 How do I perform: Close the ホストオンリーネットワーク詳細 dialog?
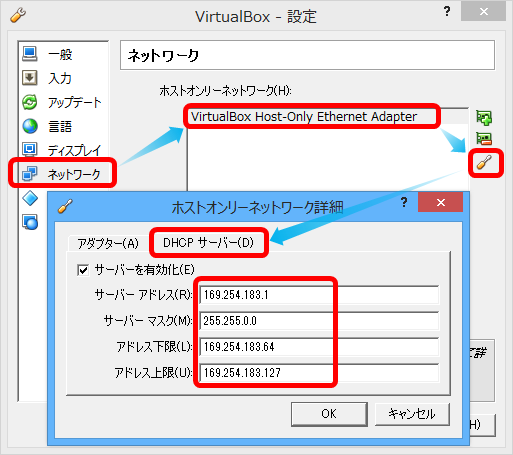coord(441,202)
